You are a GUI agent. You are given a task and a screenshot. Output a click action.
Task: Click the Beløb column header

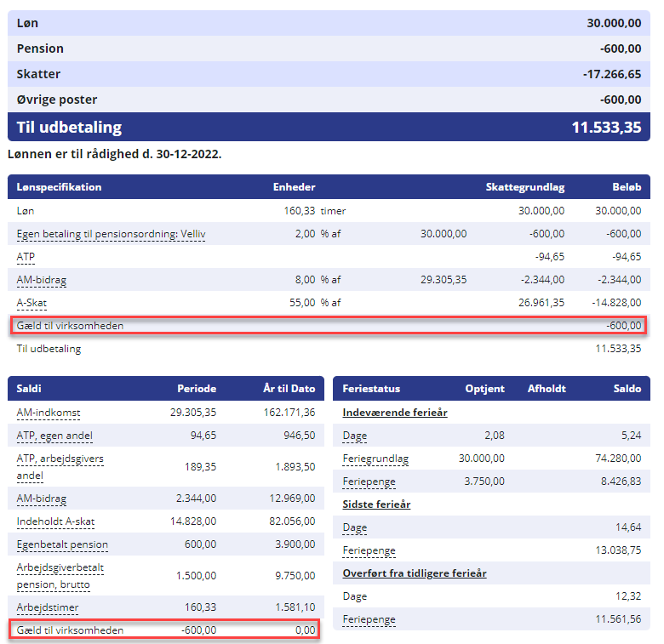pyautogui.click(x=627, y=187)
